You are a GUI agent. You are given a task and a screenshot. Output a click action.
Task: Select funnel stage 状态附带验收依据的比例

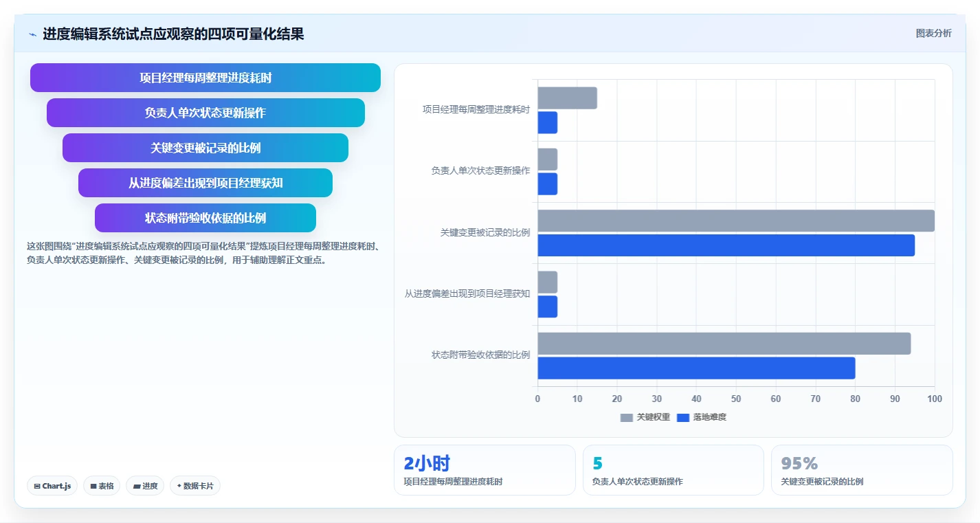click(x=205, y=218)
